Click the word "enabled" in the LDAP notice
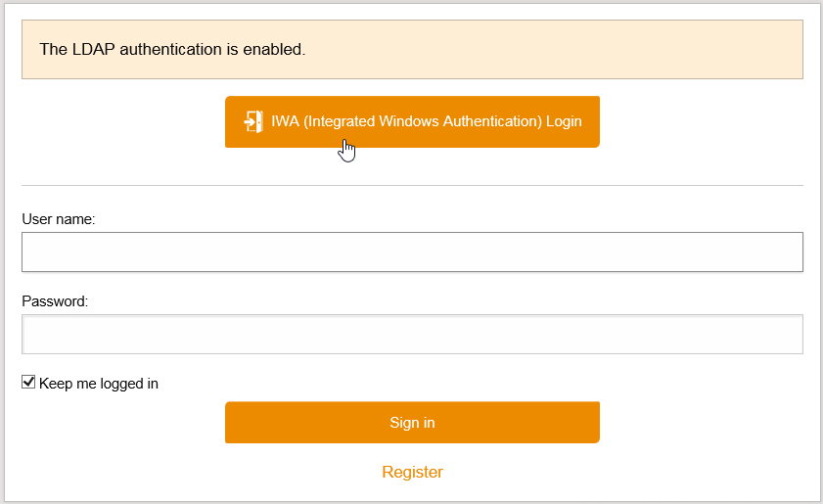Image resolution: width=823 pixels, height=504 pixels. tap(274, 49)
